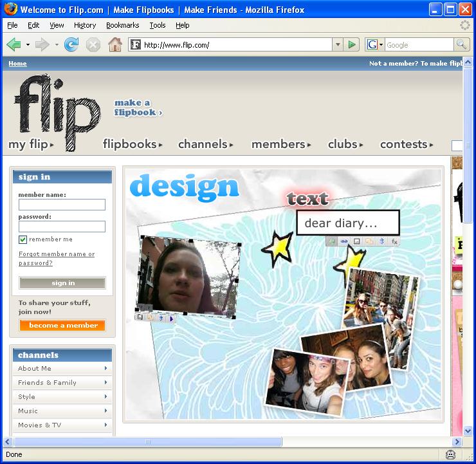Click the status bar face icon
This screenshot has width=476, height=464.
450,454
